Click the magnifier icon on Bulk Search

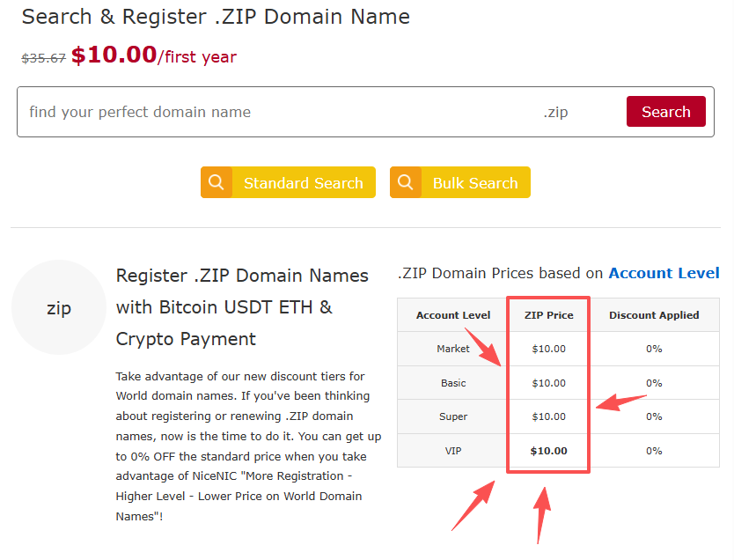[x=406, y=182]
